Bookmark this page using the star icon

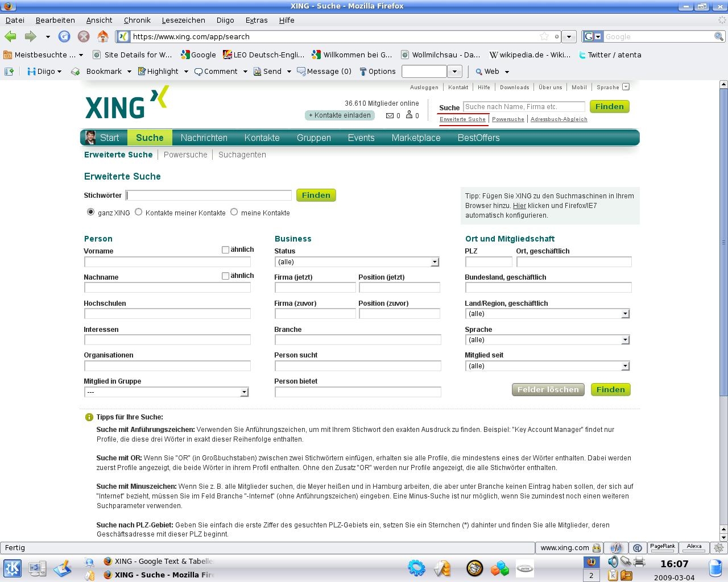[544, 36]
